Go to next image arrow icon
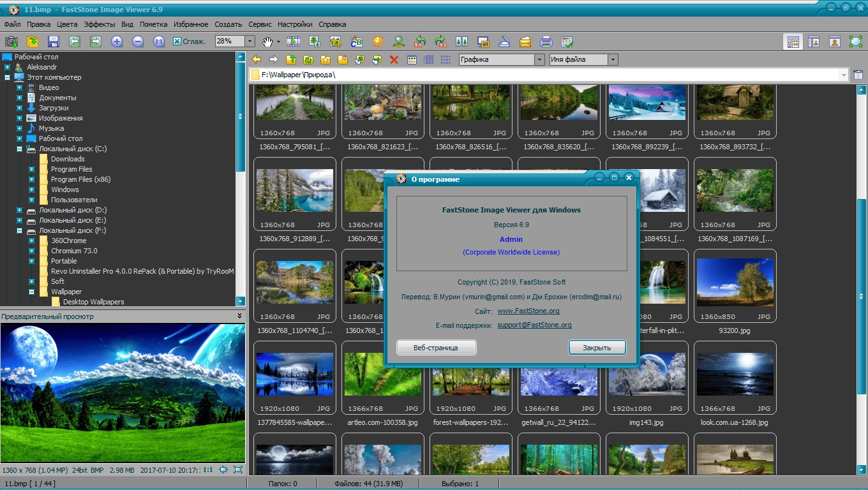The image size is (868, 490). point(96,41)
